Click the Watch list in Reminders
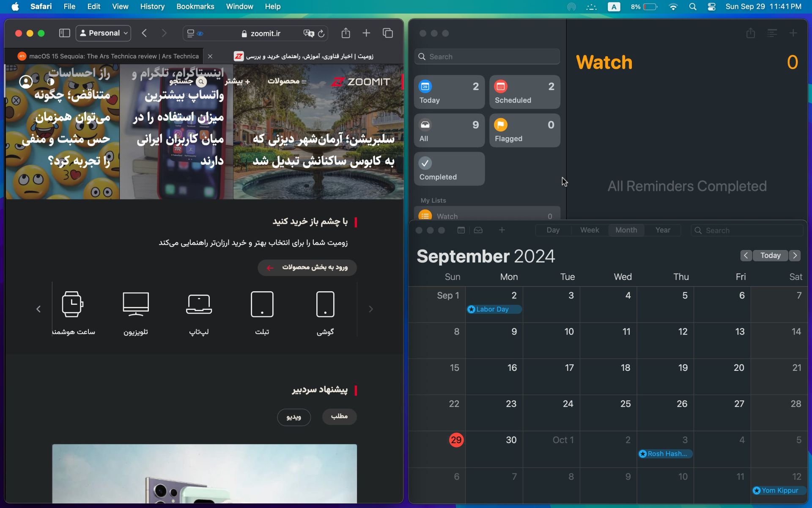The image size is (812, 508). pyautogui.click(x=488, y=215)
